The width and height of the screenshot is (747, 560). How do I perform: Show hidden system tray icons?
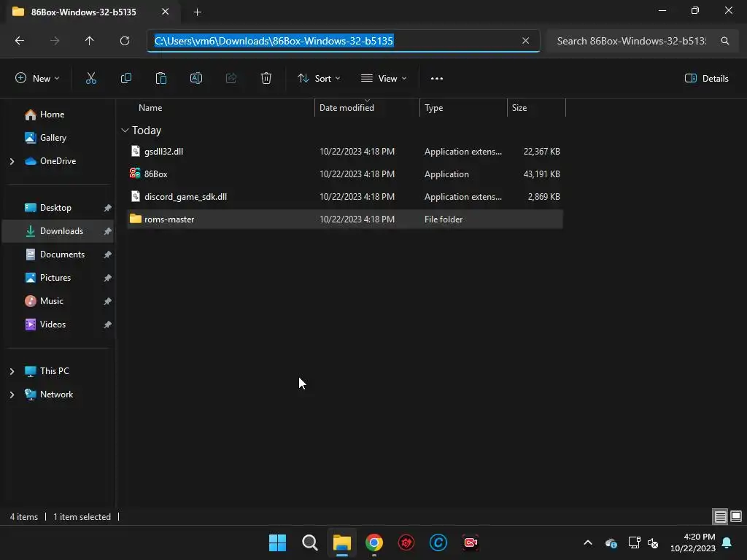pos(588,542)
